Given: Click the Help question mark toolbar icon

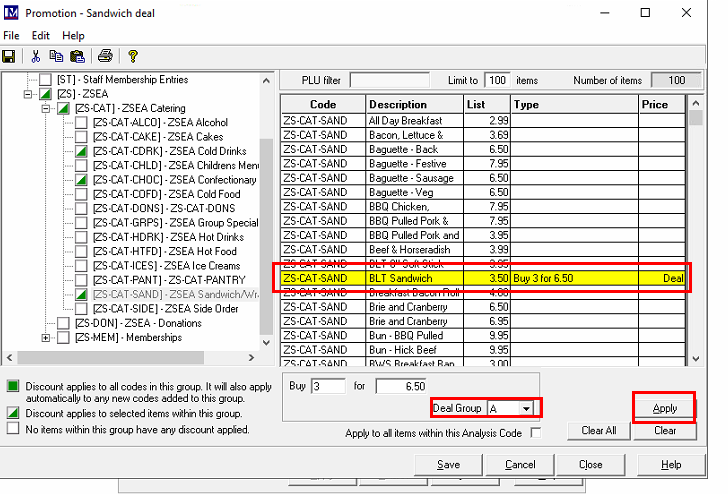Looking at the screenshot, I should click(133, 57).
